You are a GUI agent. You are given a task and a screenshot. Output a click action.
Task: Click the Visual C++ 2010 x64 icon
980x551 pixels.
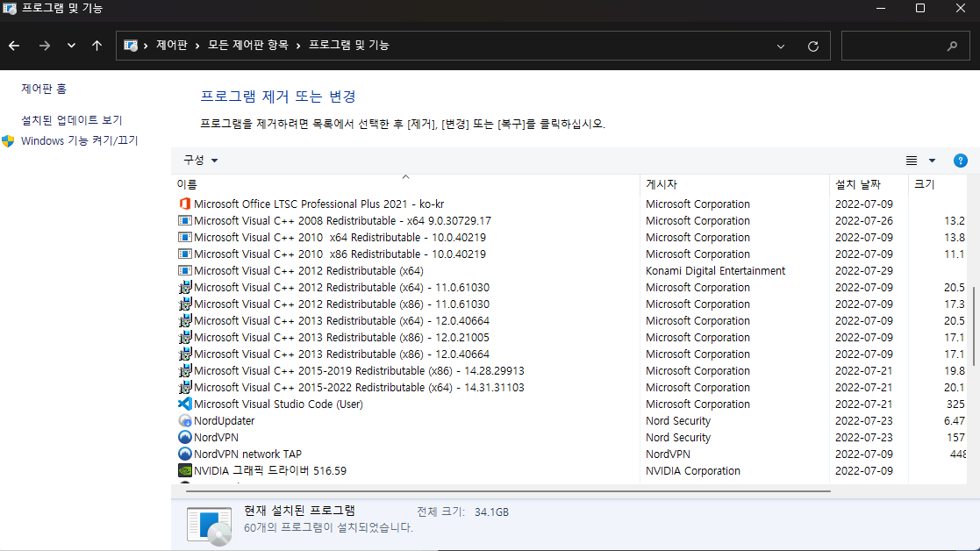click(184, 238)
